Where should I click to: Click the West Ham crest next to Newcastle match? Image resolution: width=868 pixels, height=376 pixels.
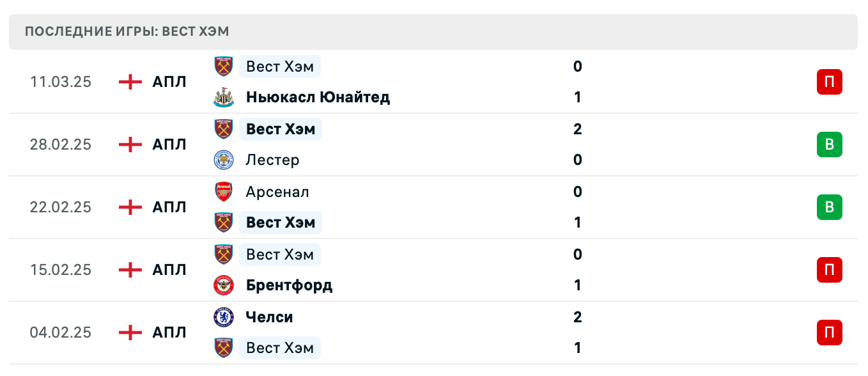click(x=223, y=67)
